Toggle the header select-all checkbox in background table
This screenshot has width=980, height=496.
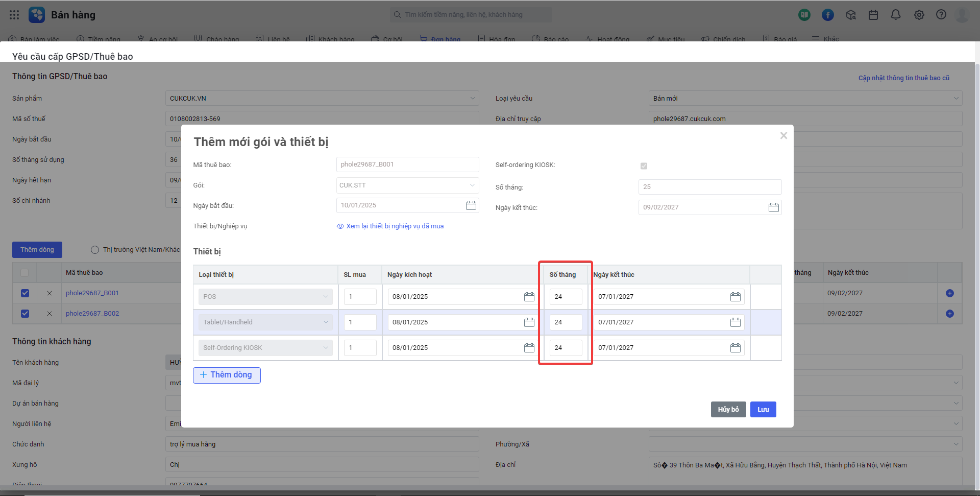pyautogui.click(x=24, y=273)
